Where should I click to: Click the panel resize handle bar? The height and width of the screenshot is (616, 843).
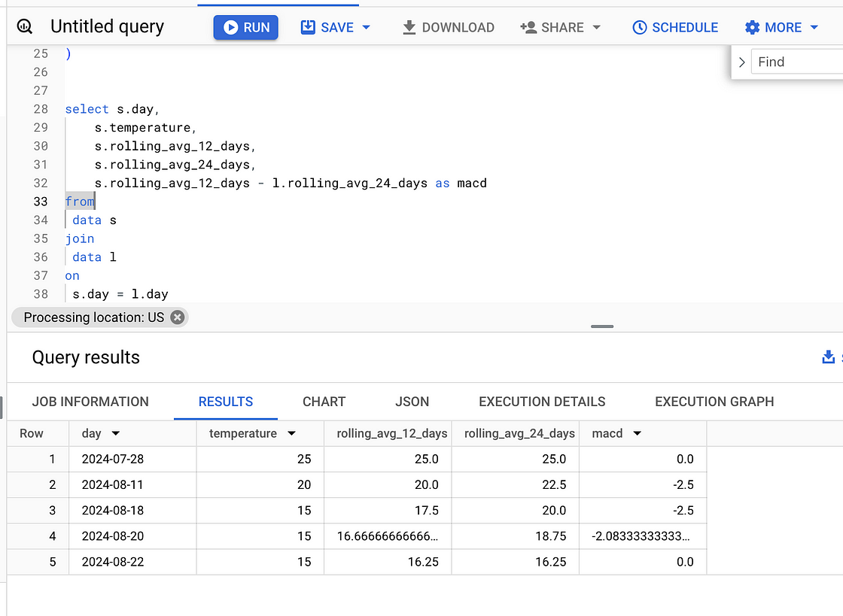pos(601,326)
